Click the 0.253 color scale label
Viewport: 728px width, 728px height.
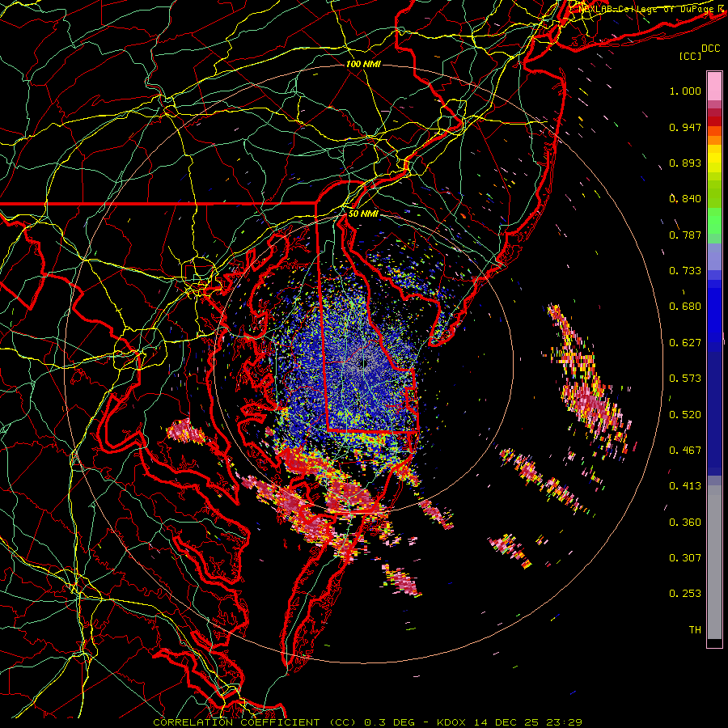[685, 594]
